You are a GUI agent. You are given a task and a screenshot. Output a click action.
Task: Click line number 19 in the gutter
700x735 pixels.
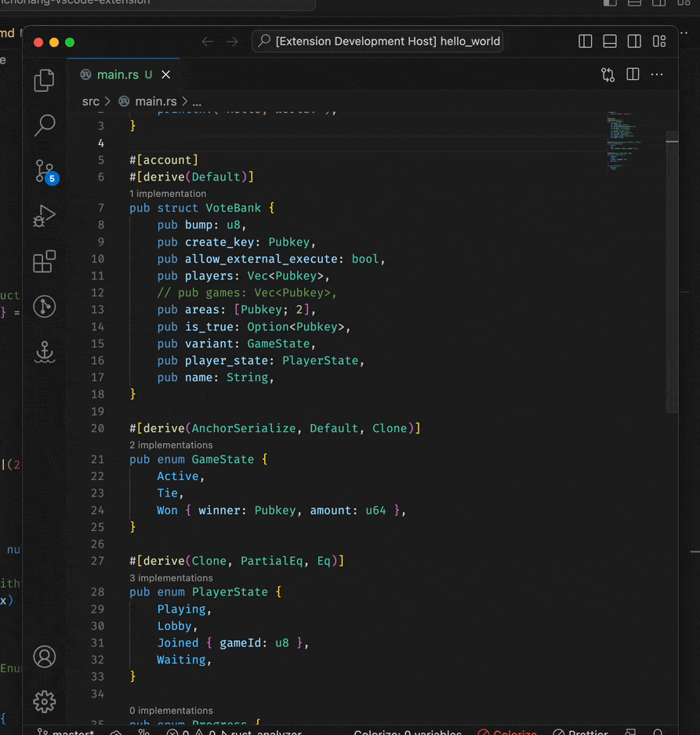point(97,412)
